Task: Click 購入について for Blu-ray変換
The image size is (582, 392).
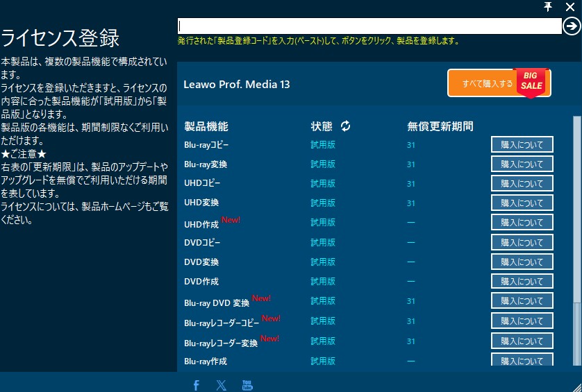Action: pyautogui.click(x=522, y=164)
